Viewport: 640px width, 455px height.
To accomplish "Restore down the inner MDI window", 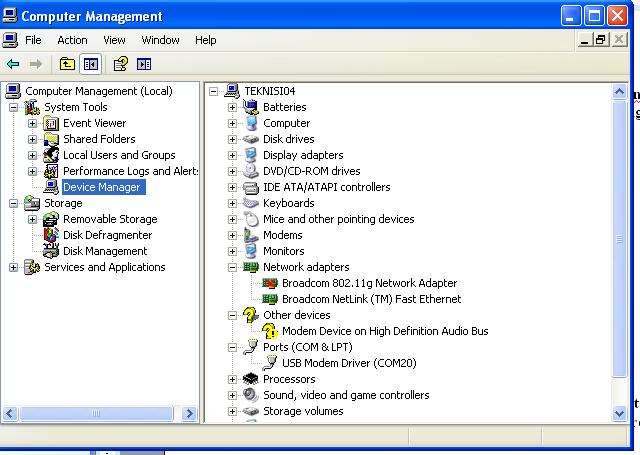I will click(x=601, y=40).
